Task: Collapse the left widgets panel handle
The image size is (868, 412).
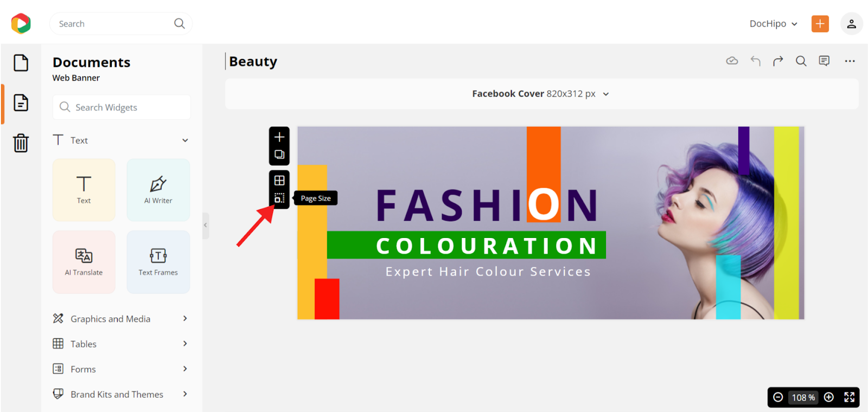Action: (206, 225)
